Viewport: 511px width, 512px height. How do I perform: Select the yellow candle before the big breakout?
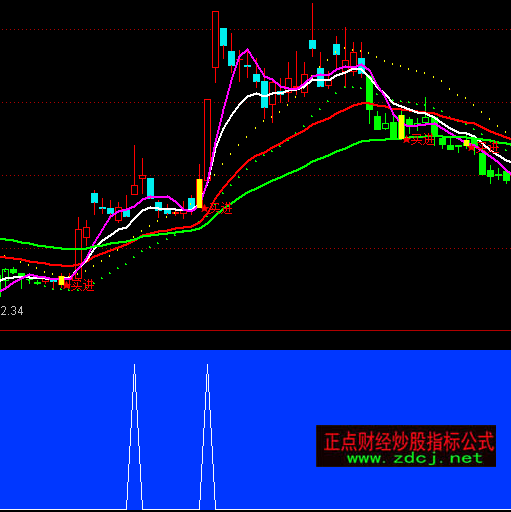pos(199,193)
